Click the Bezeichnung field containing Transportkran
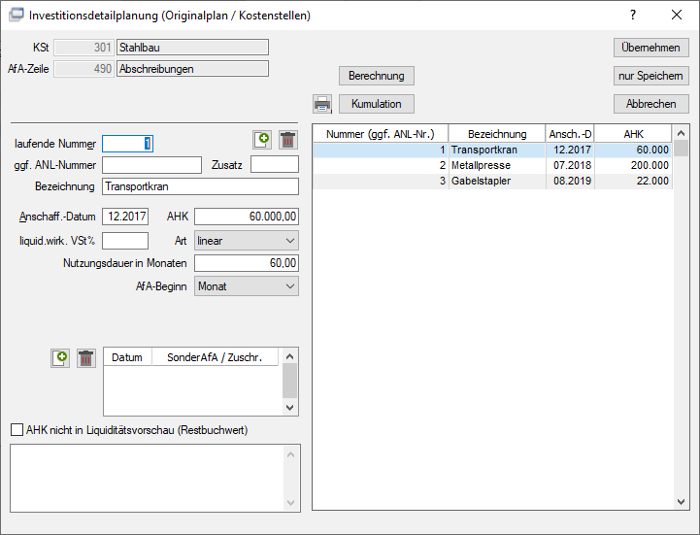This screenshot has height=535, width=700. 200,187
